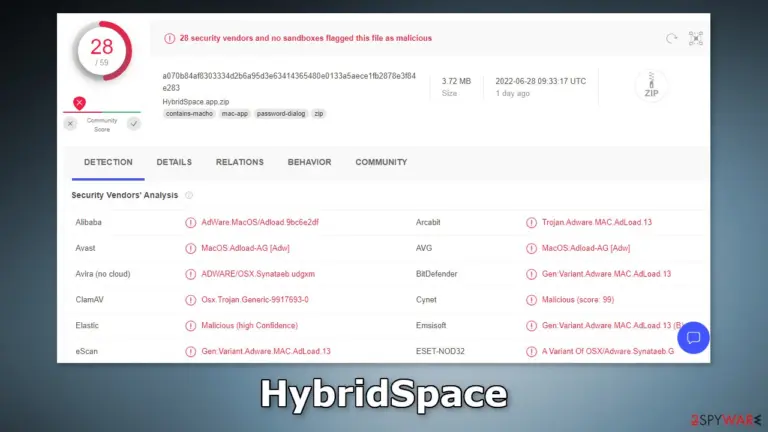Click ESET-NOD32's OSX/Adware.Synataeb.G result
The image size is (768, 432).
click(x=608, y=352)
